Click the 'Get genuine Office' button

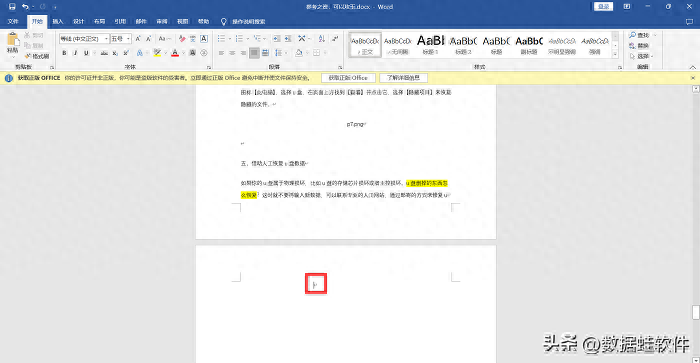tap(348, 78)
